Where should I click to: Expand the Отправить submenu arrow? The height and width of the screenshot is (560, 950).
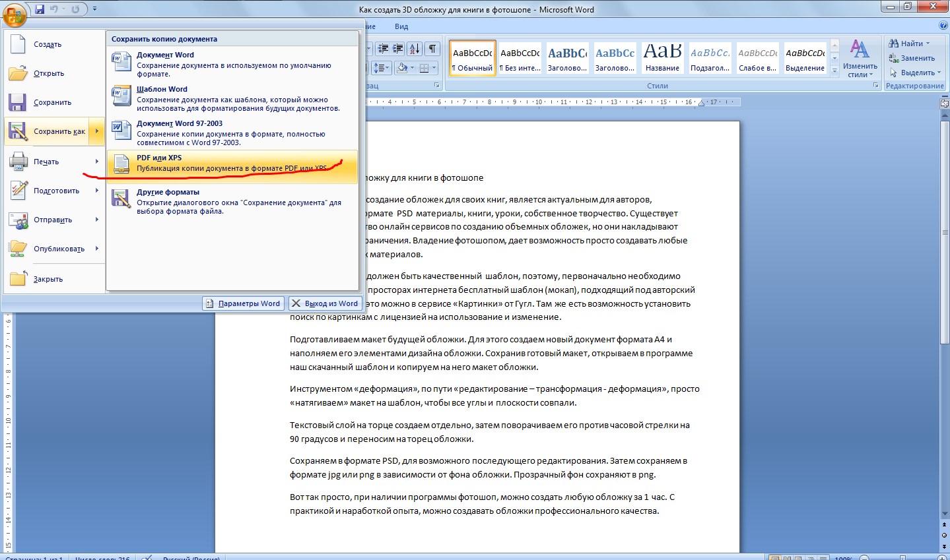(97, 220)
